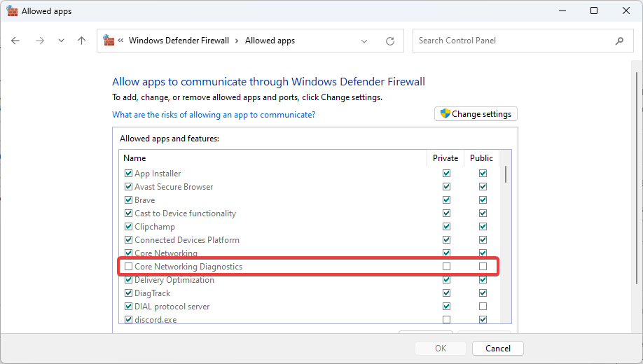
Task: Minimize the Allowed apps window
Action: [x=562, y=10]
